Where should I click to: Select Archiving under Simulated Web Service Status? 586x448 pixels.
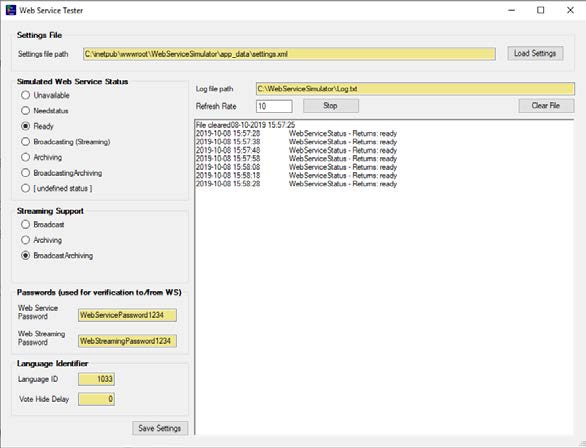coord(25,157)
